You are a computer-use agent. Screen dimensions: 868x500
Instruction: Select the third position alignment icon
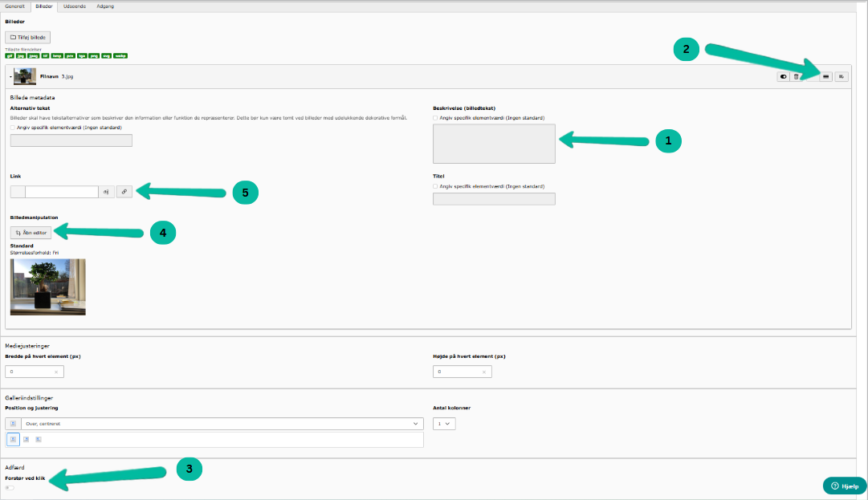click(x=38, y=439)
